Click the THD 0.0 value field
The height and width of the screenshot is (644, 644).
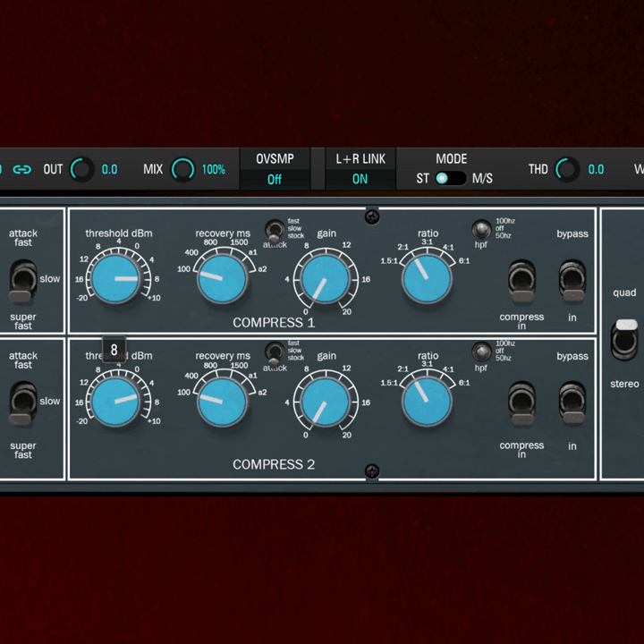tap(596, 169)
